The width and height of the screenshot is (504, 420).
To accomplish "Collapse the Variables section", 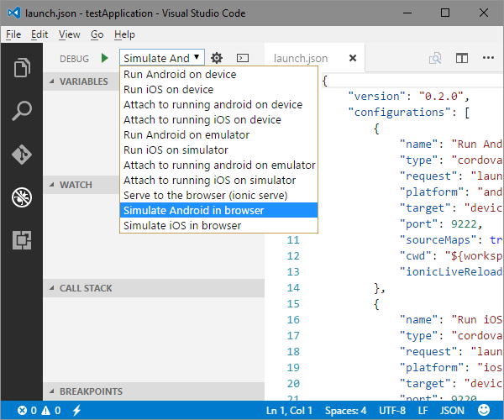I will (83, 81).
